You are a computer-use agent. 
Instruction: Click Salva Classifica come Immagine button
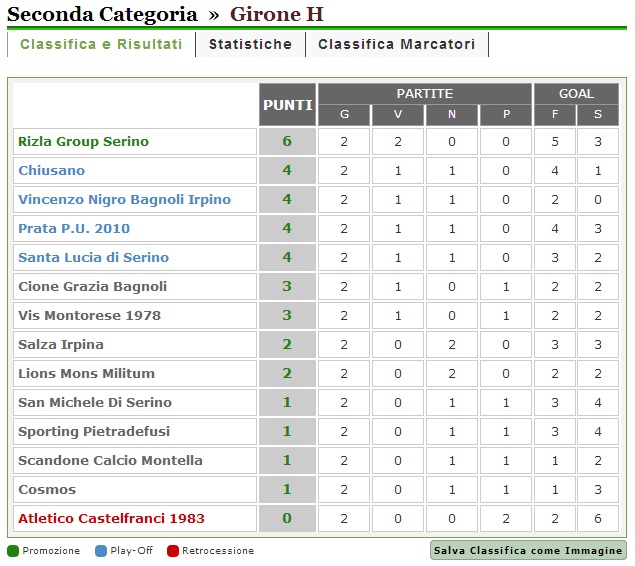point(528,551)
